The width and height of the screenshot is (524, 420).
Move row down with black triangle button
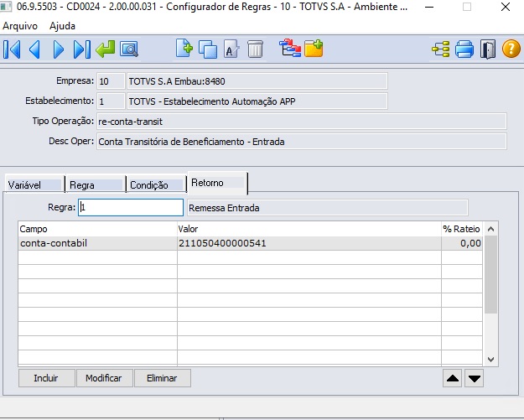(x=475, y=378)
